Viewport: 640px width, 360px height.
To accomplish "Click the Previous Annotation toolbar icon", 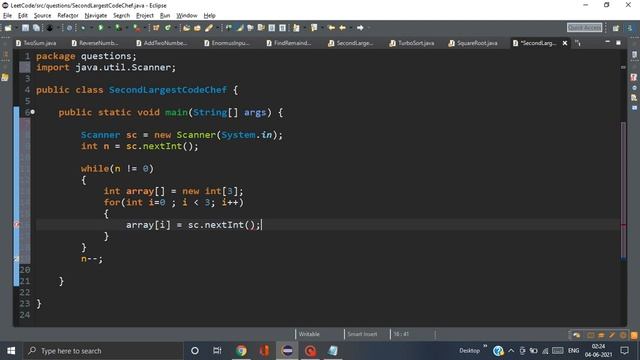I will 314,28.
